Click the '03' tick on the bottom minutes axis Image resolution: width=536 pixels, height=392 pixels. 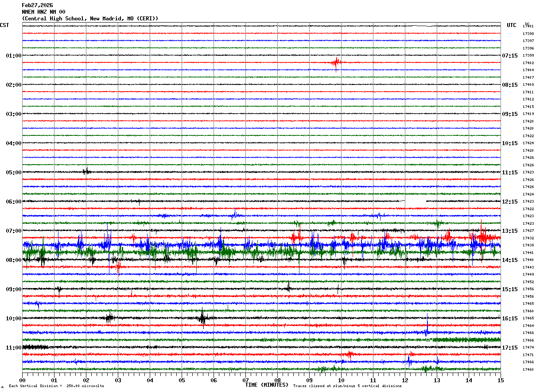pos(118,380)
